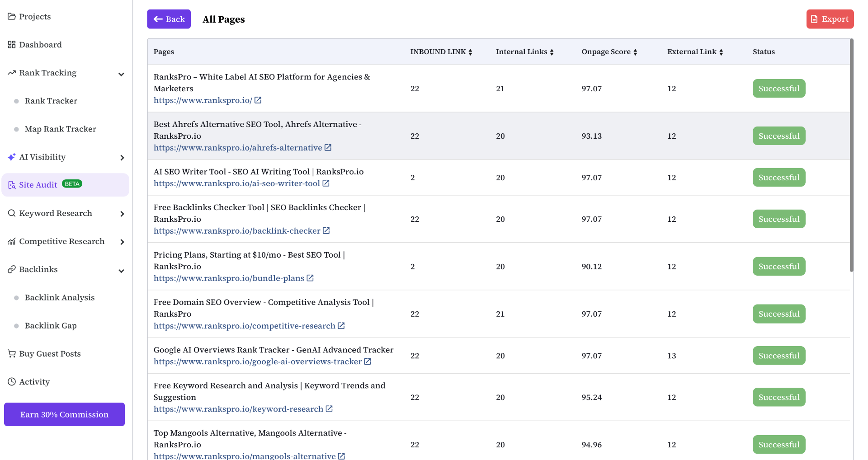This screenshot has height=460, width=868.
Task: Click the Dashboard grid icon
Action: [x=12, y=45]
